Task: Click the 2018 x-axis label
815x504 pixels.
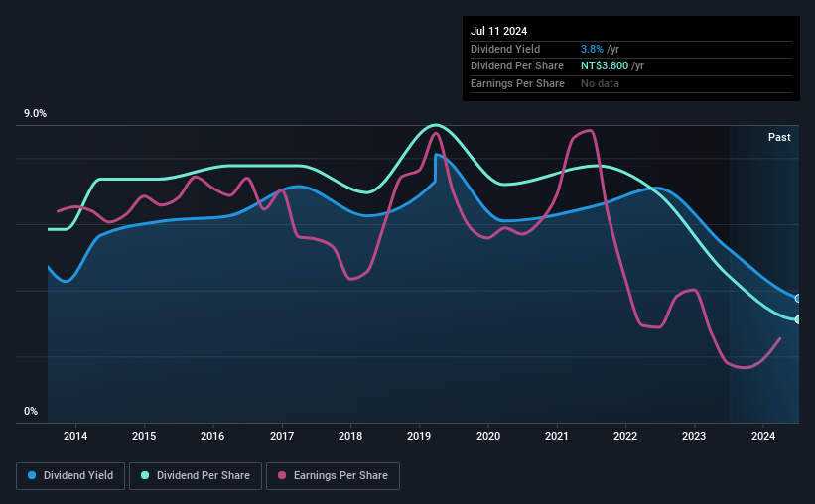Action: point(350,436)
